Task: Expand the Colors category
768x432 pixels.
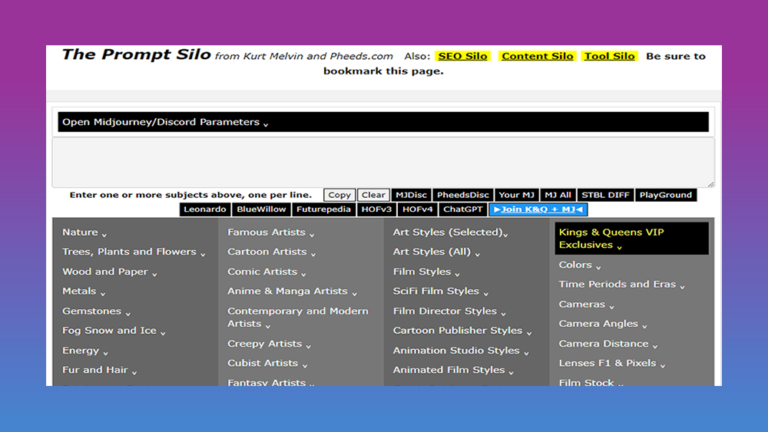Action: (580, 265)
